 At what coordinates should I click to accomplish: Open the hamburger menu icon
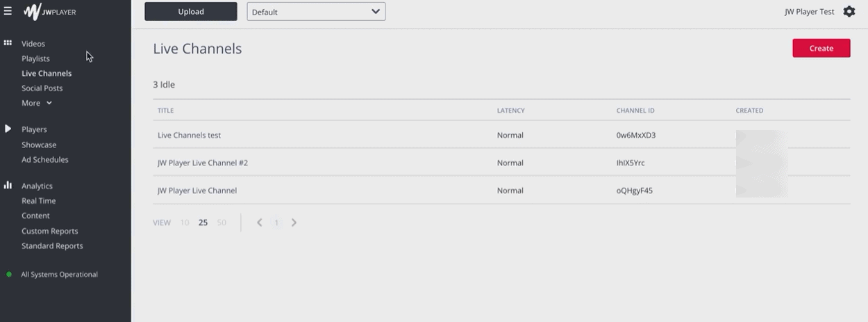(x=8, y=11)
